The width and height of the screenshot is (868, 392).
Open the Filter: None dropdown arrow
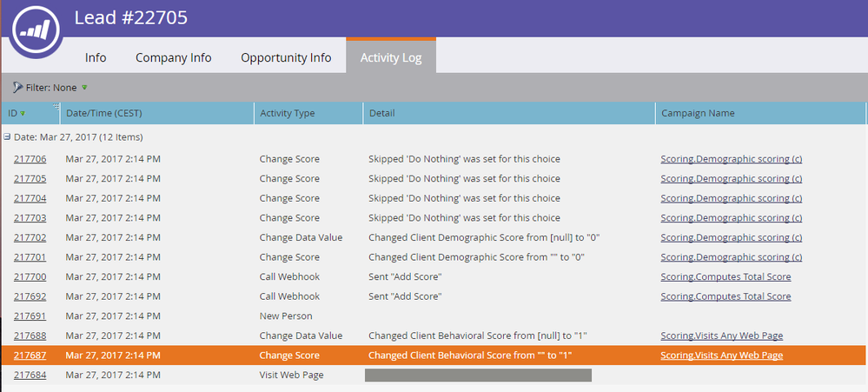(x=84, y=88)
